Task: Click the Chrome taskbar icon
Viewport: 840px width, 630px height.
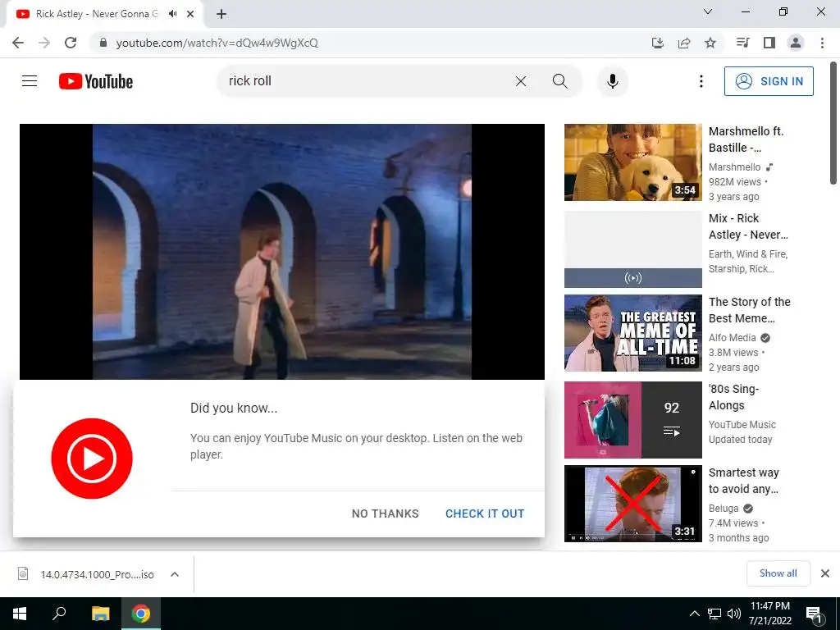Action: coord(141,614)
